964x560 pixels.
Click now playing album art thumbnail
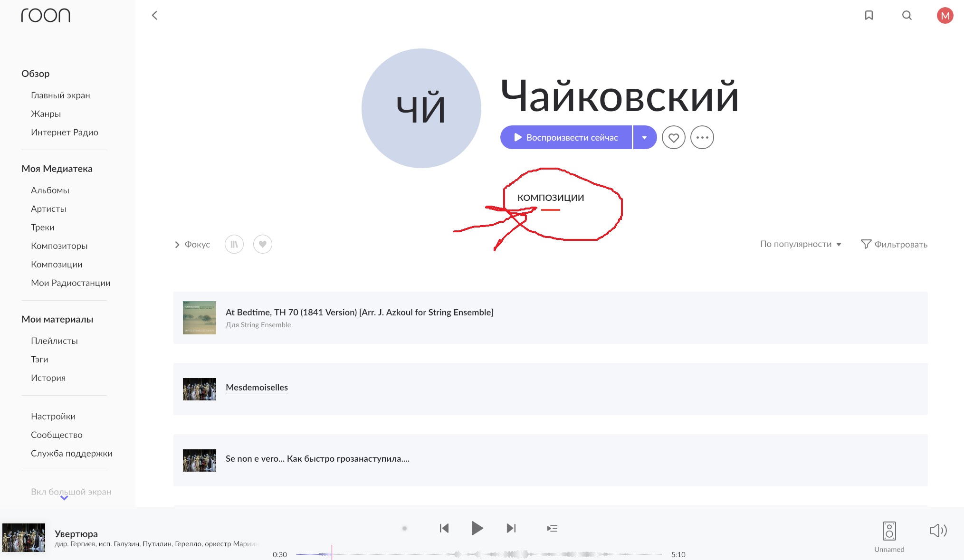pos(24,538)
